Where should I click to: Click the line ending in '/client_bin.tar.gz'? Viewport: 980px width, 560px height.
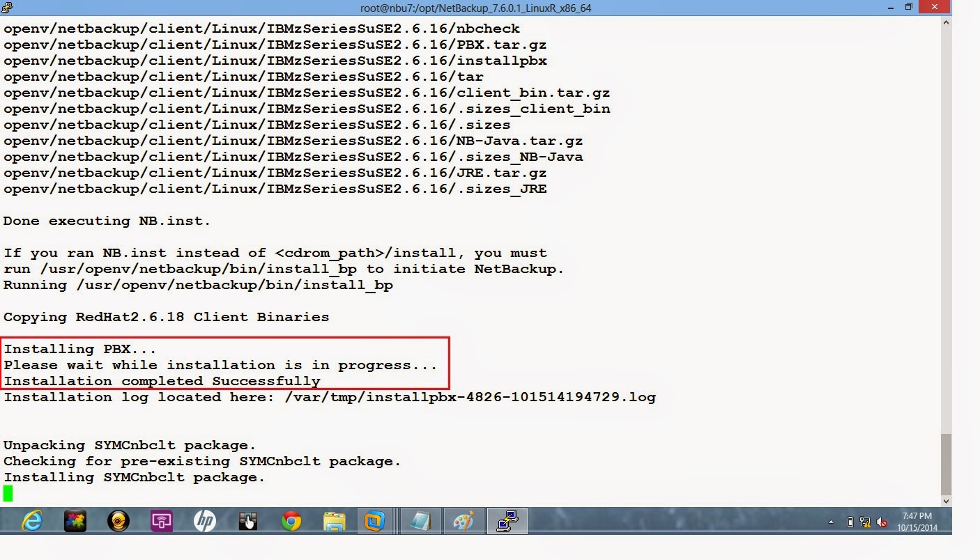pyautogui.click(x=307, y=93)
